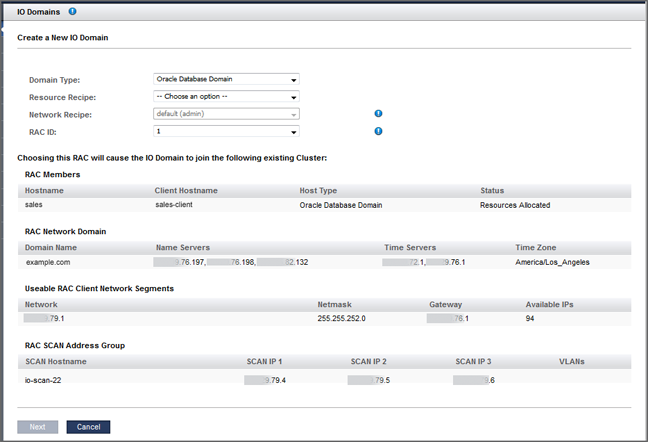
Task: Click the Next button
Action: (x=38, y=427)
